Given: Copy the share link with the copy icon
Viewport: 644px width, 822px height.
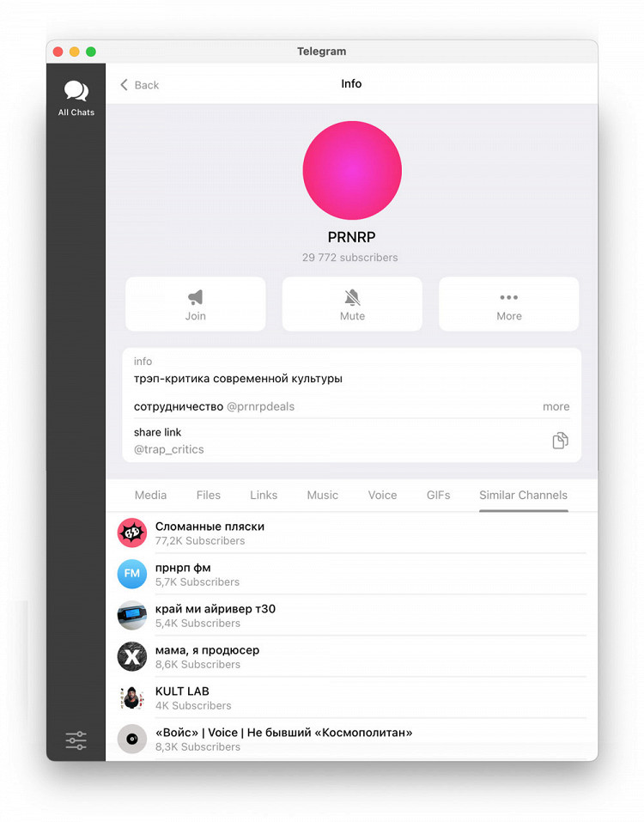Looking at the screenshot, I should 560,441.
